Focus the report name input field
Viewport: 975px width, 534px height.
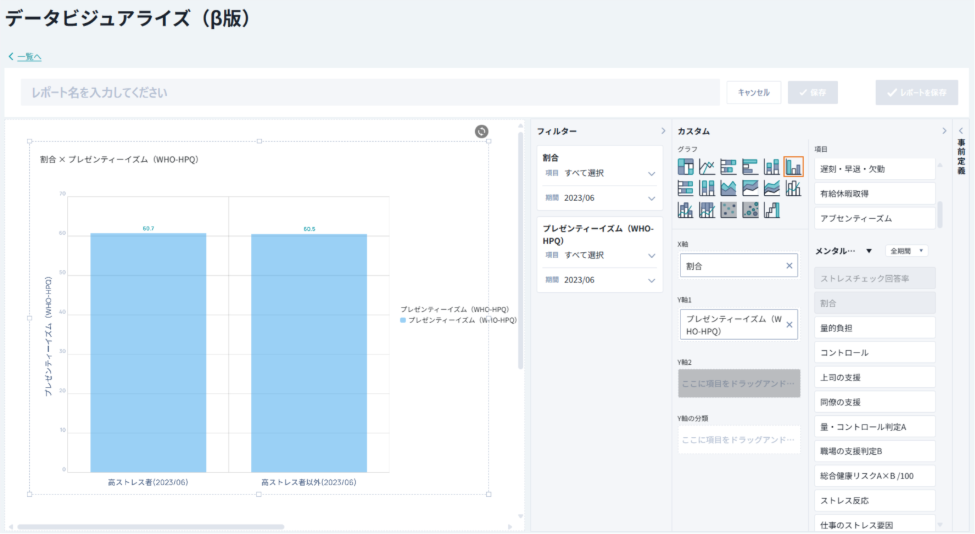tap(370, 93)
